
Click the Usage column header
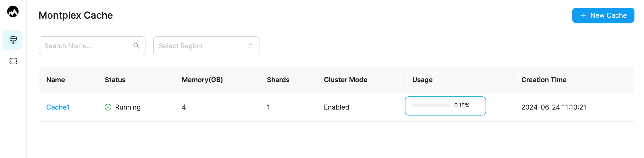422,80
